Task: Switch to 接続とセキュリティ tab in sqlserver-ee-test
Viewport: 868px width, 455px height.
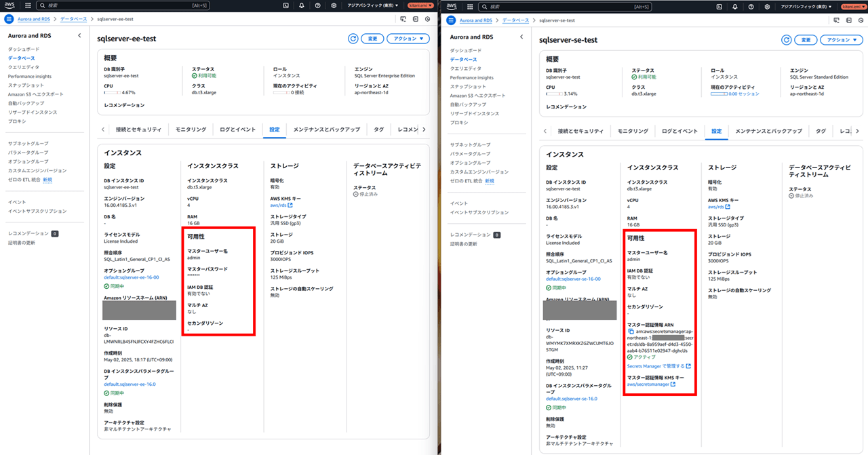Action: tap(138, 129)
